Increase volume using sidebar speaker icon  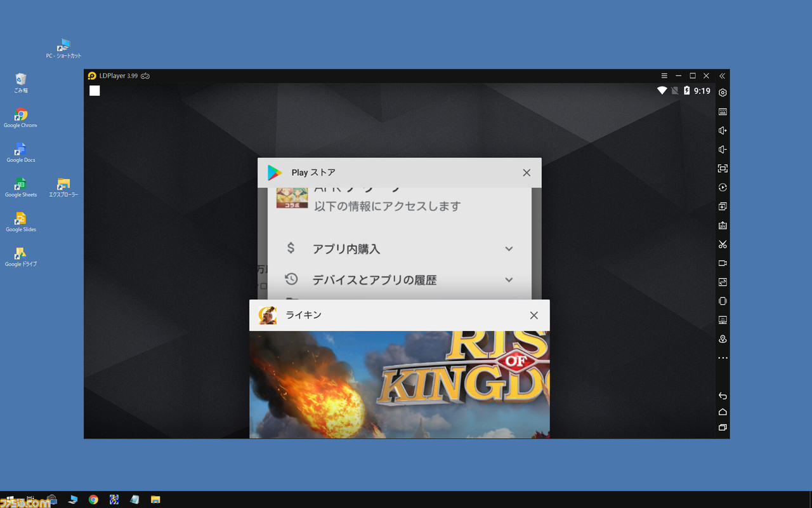[x=723, y=131]
